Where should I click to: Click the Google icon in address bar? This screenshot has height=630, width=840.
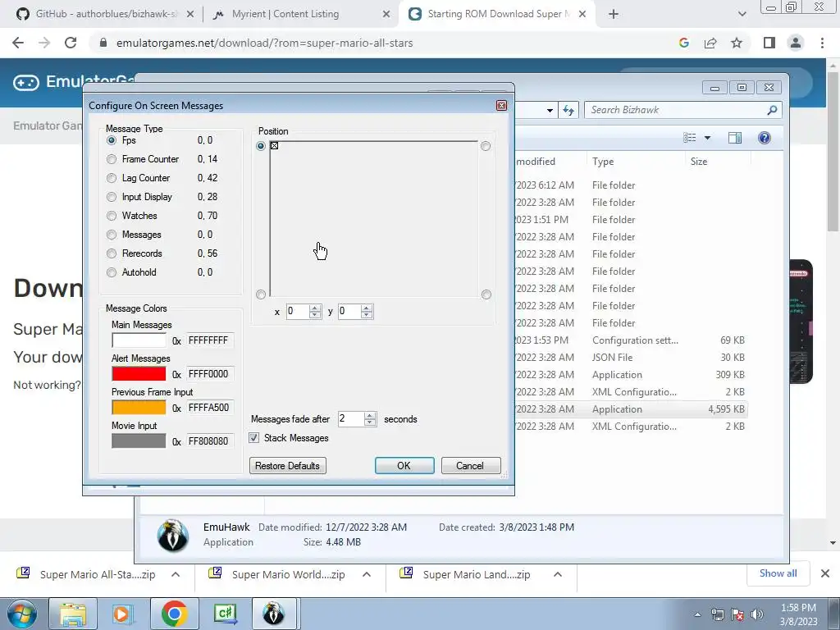[684, 43]
